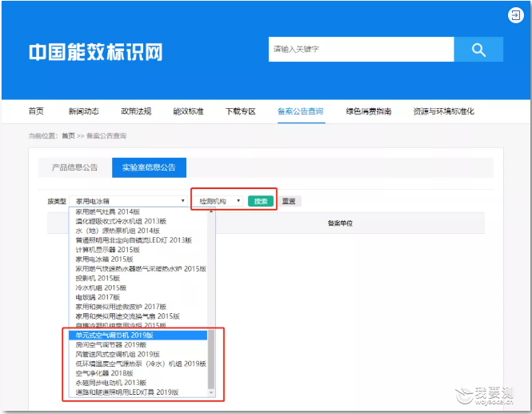Click the 请输入关键字 keyword input field
Screen dimensions: 532x414
coord(362,50)
